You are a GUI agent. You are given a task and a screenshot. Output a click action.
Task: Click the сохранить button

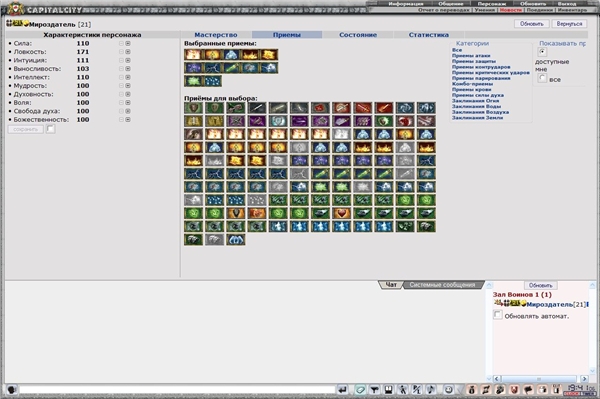point(26,129)
